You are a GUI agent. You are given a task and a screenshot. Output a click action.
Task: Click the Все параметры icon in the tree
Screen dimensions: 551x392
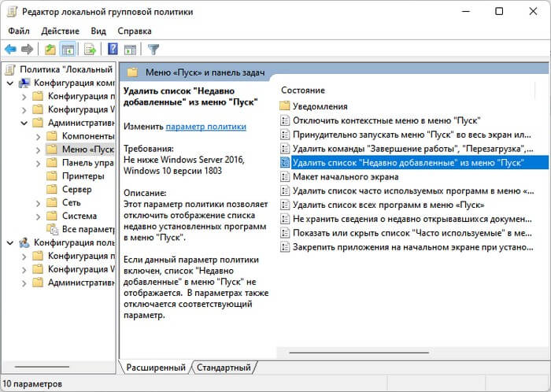pos(53,229)
